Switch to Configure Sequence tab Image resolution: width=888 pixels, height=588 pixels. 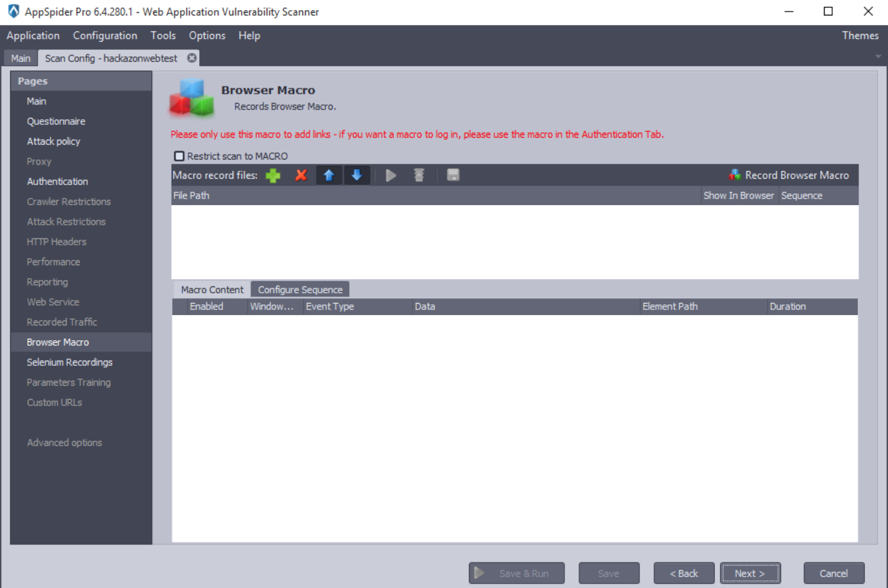tap(300, 290)
